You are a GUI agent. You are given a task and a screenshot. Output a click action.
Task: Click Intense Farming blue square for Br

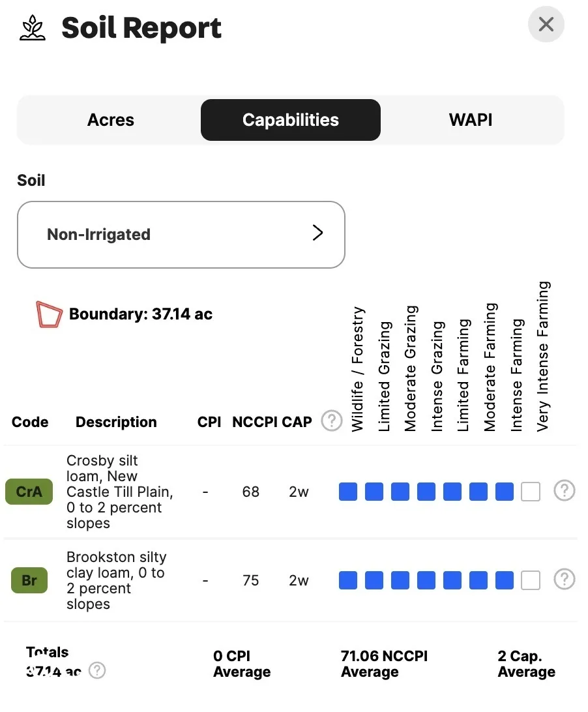pyautogui.click(x=505, y=580)
